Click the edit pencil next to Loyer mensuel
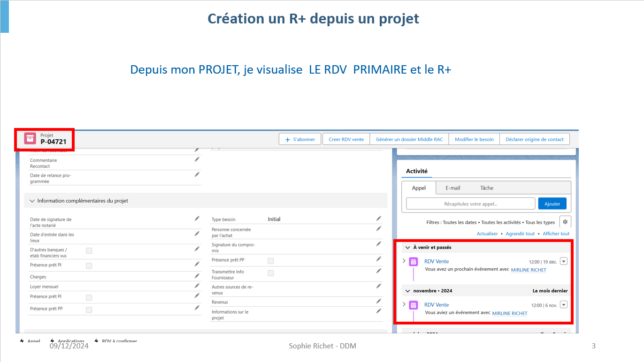This screenshot has height=362, width=644. [197, 286]
